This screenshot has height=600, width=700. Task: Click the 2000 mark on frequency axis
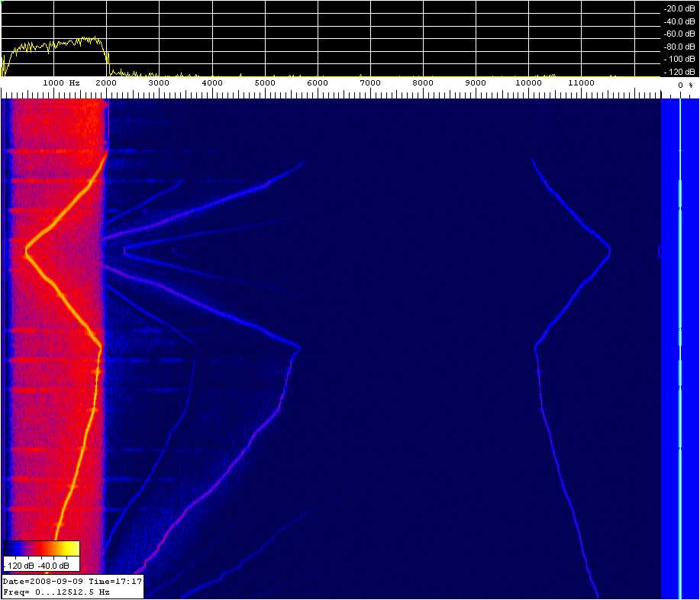(106, 82)
